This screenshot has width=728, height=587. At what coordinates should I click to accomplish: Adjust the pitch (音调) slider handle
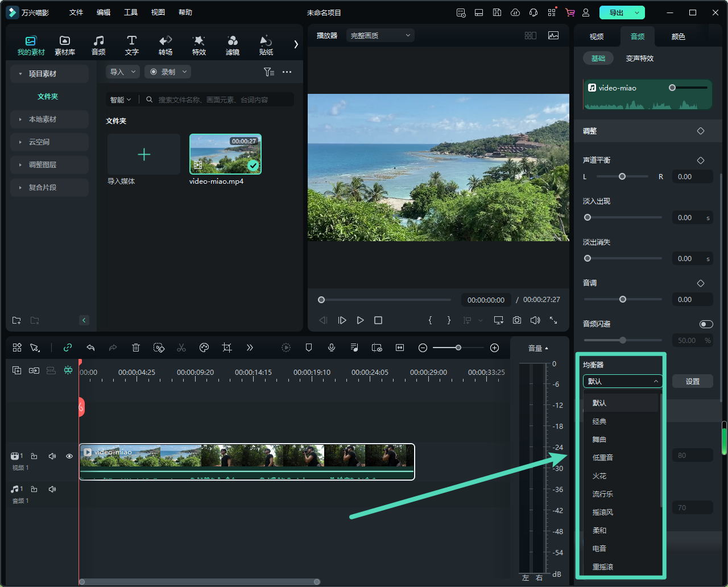pos(623,299)
